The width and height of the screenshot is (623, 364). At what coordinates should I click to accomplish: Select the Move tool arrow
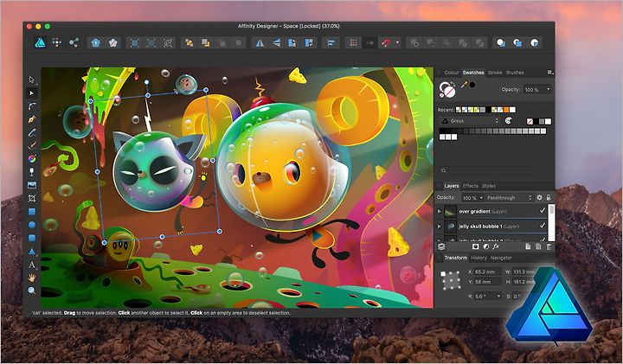32,80
